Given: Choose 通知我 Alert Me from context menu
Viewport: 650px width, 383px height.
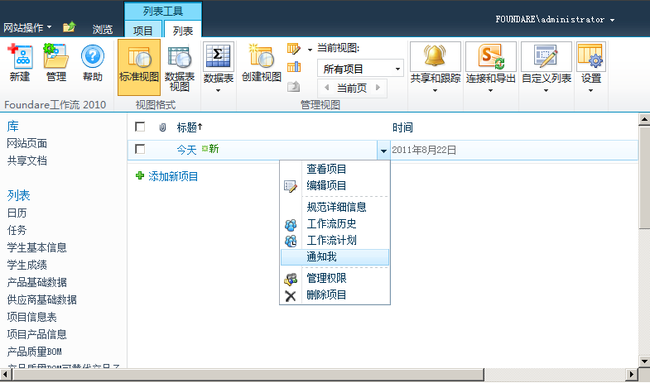Looking at the screenshot, I should point(335,257).
